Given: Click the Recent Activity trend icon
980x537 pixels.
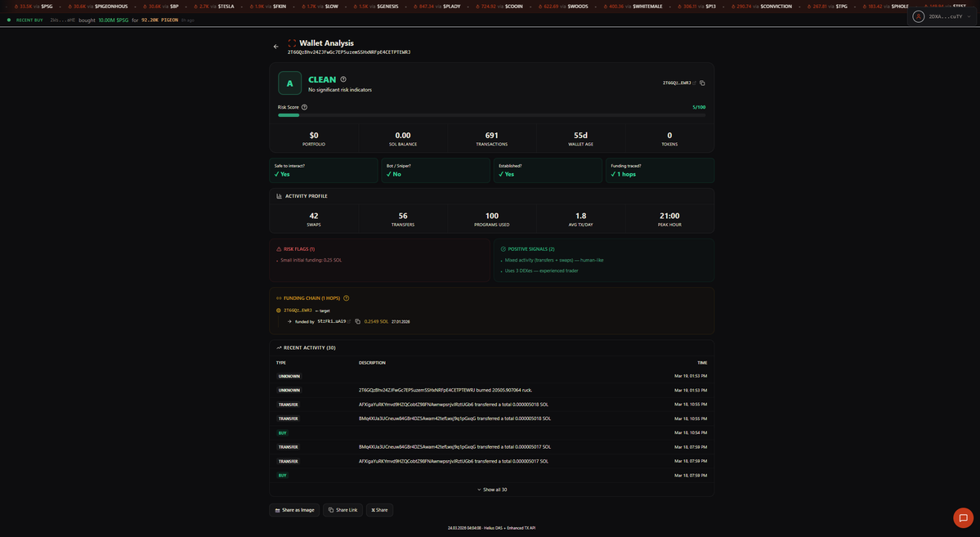Looking at the screenshot, I should tap(279, 347).
